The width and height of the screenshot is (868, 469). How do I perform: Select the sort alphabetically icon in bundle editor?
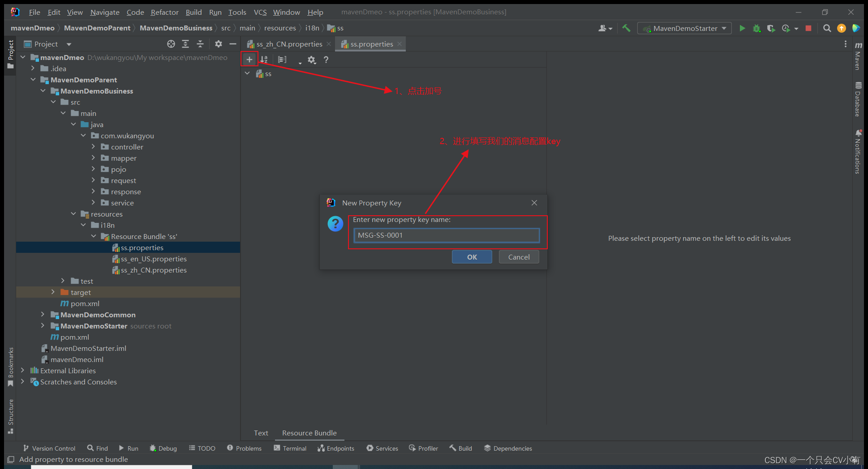[264, 59]
